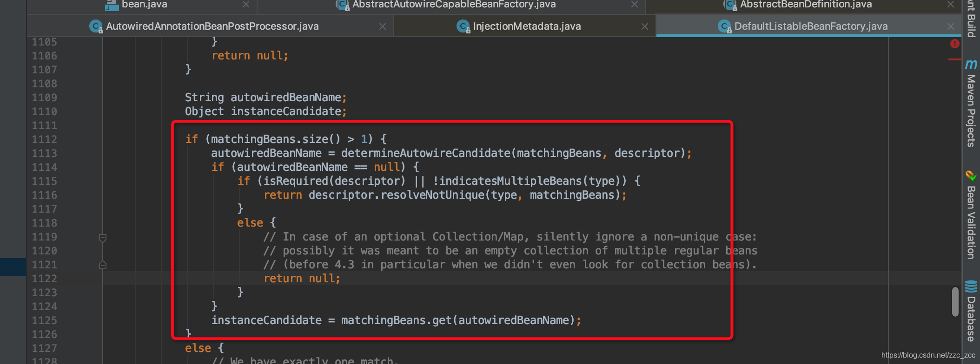This screenshot has width=980, height=364.
Task: Click line number 1112 in the gutter
Action: pyautogui.click(x=44, y=139)
